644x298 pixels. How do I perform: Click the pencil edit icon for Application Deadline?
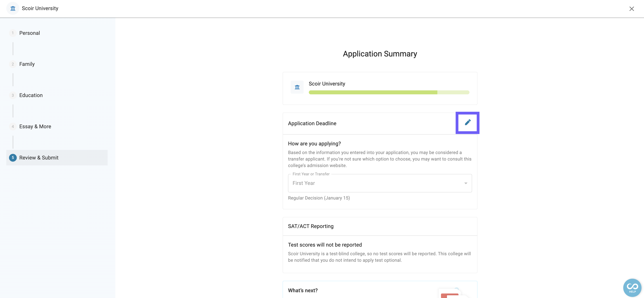pyautogui.click(x=467, y=123)
